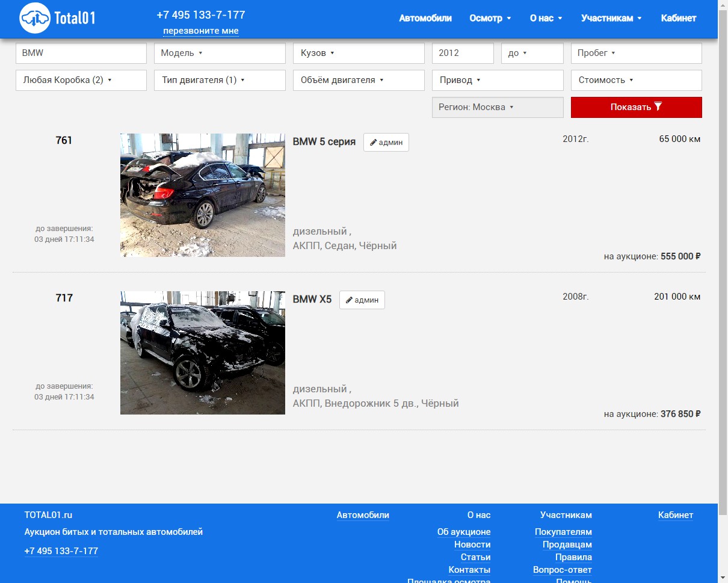Click footer link Покупателям
Viewport: 728px width, 583px height.
pos(563,532)
